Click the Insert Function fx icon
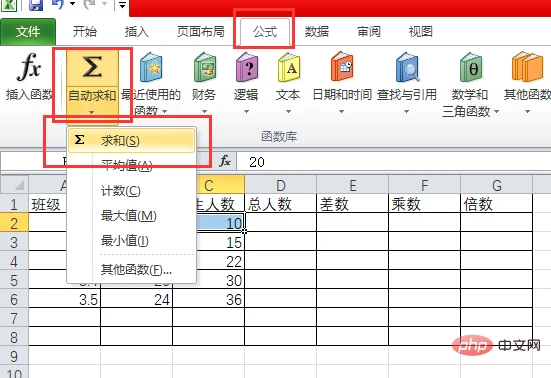 pyautogui.click(x=29, y=67)
